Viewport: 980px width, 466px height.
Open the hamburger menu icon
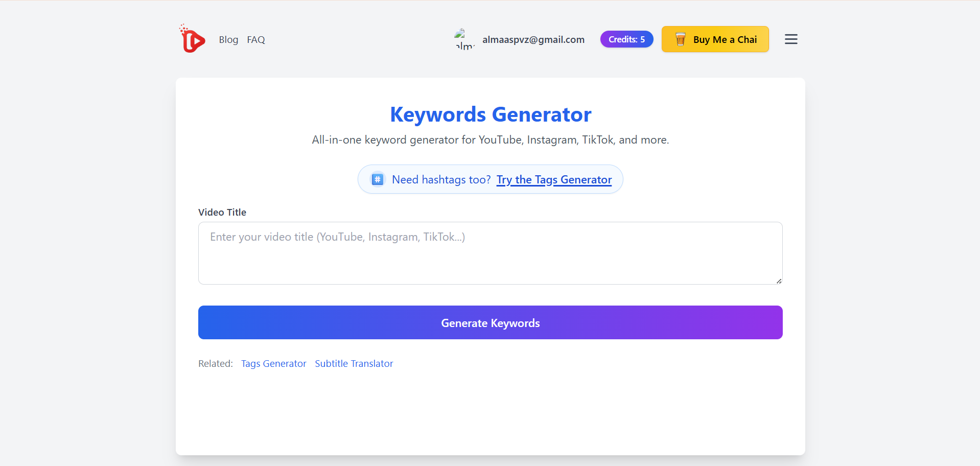click(791, 39)
